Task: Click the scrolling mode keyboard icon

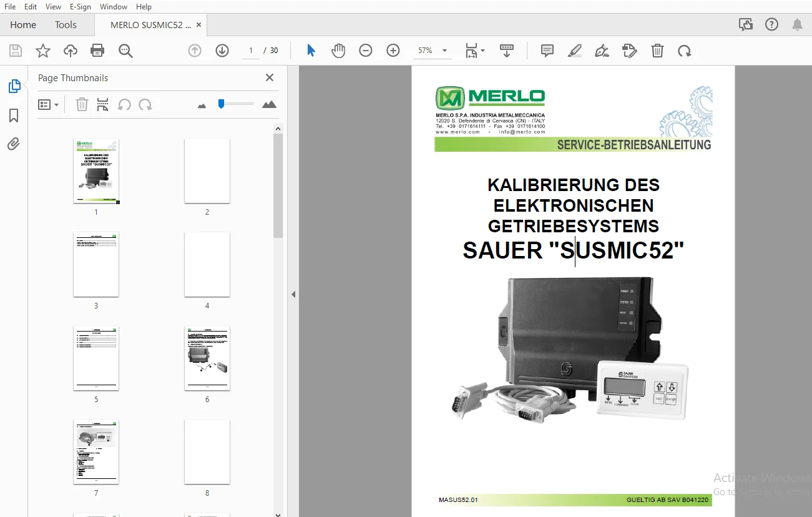Action: pos(506,51)
